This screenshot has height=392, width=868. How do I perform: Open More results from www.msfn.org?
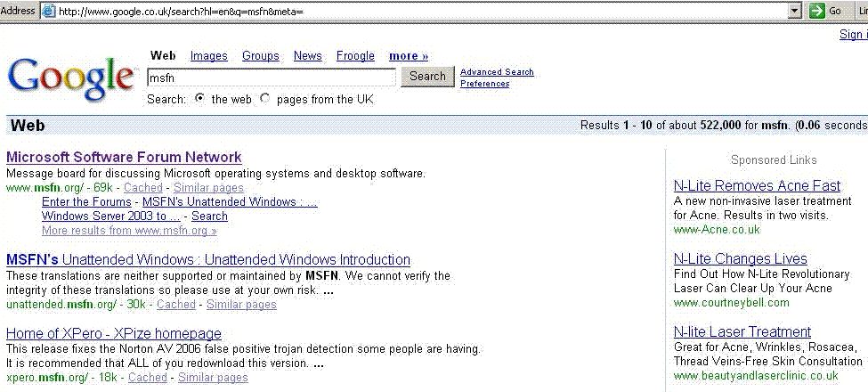pyautogui.click(x=129, y=231)
